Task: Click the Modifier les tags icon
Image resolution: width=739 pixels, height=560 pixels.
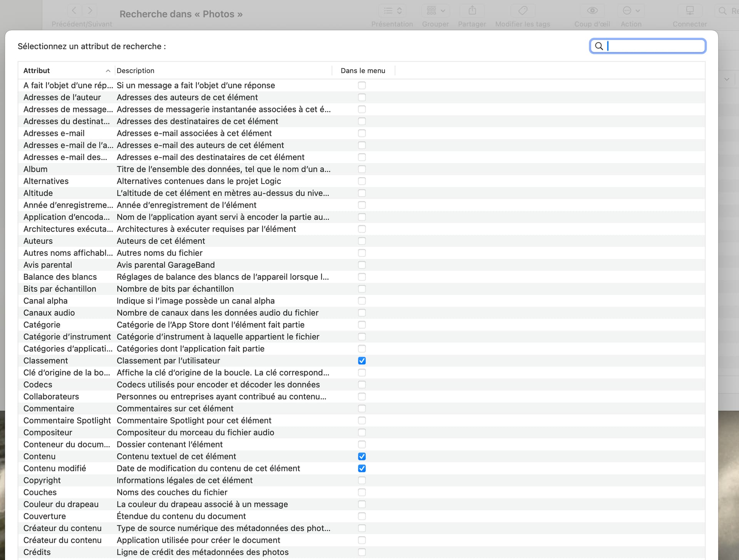Action: (522, 11)
